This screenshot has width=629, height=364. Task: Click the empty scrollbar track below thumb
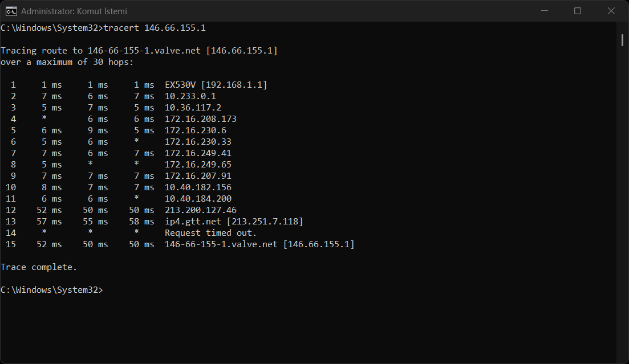pos(622,201)
